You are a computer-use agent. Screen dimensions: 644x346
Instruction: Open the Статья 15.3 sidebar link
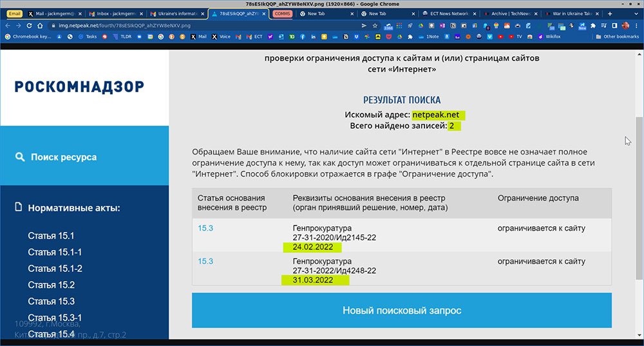tap(52, 301)
